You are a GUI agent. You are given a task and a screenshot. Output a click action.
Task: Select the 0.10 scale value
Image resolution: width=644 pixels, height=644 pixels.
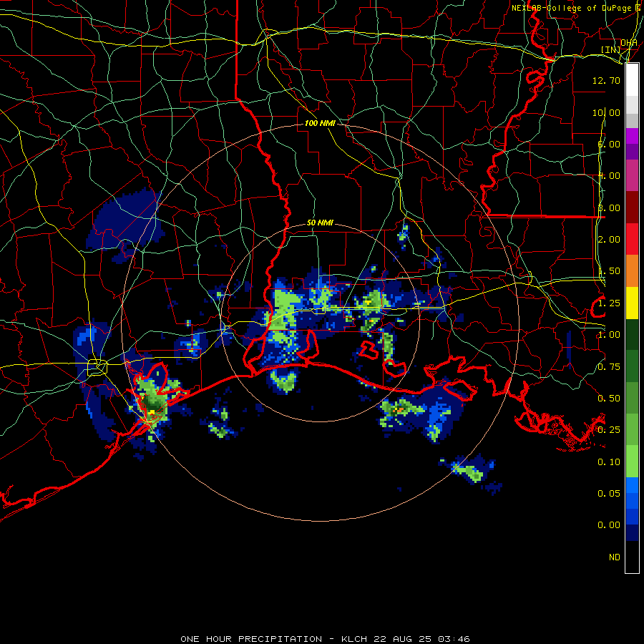pos(609,462)
